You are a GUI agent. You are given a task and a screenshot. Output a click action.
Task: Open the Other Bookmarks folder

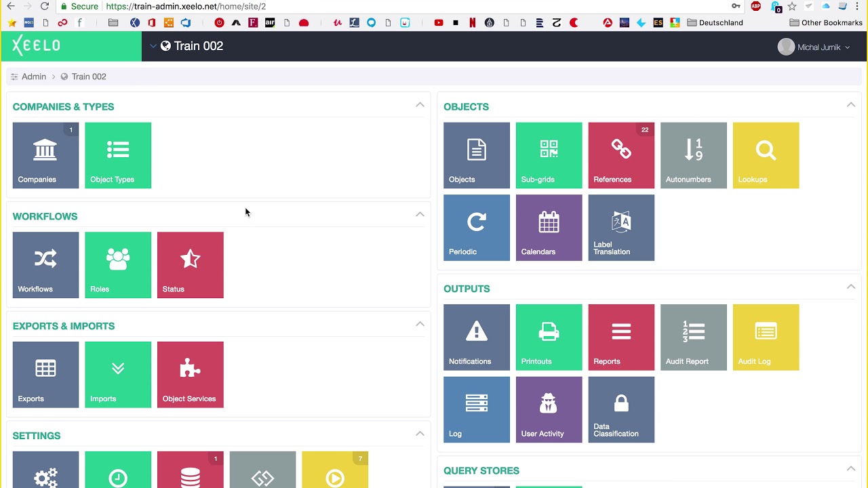826,22
